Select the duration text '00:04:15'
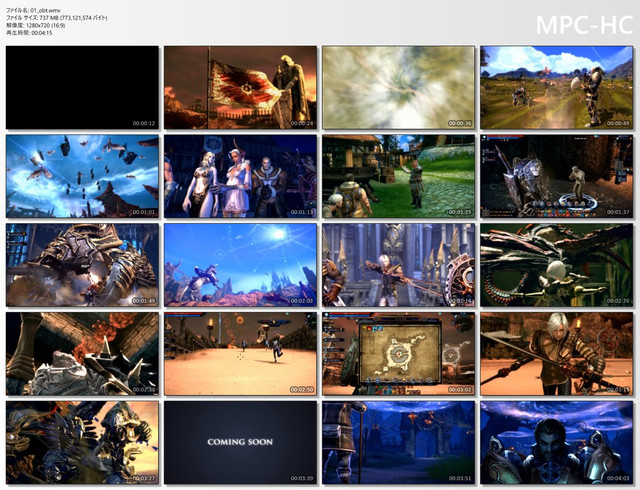The image size is (640, 490). pos(42,33)
